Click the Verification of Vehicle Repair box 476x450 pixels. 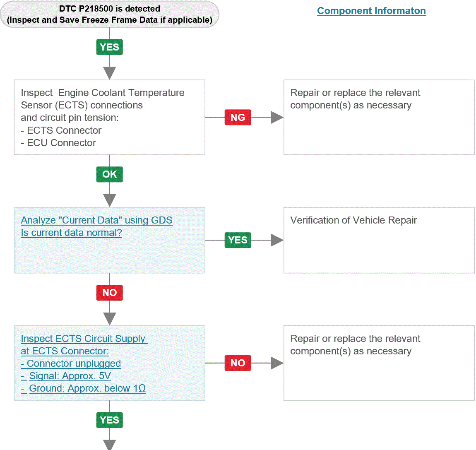click(379, 240)
